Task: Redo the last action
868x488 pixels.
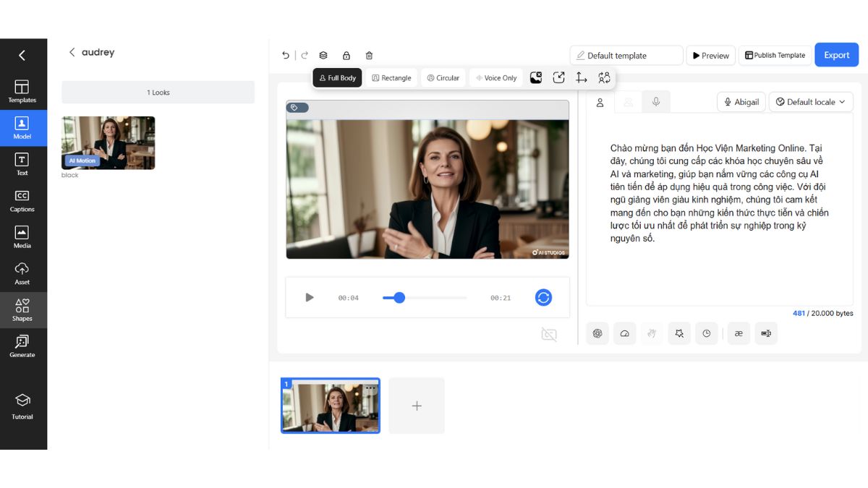Action: tap(305, 55)
